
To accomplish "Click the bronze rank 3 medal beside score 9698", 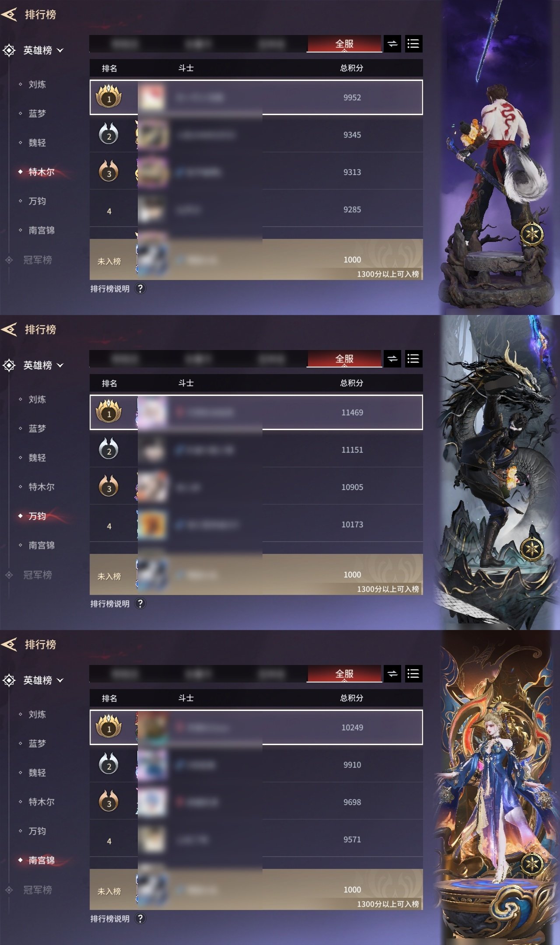I will pos(109,801).
